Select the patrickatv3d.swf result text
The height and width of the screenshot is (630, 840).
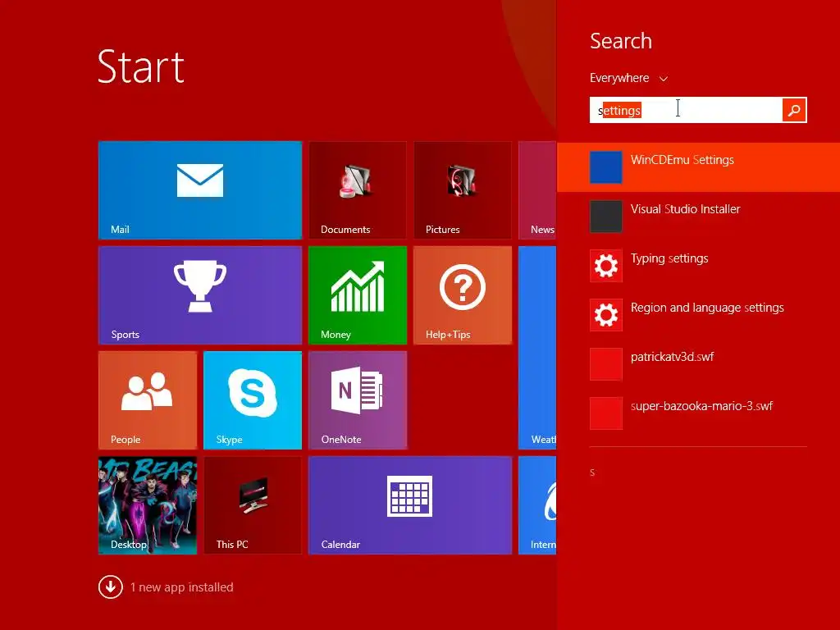pos(672,357)
